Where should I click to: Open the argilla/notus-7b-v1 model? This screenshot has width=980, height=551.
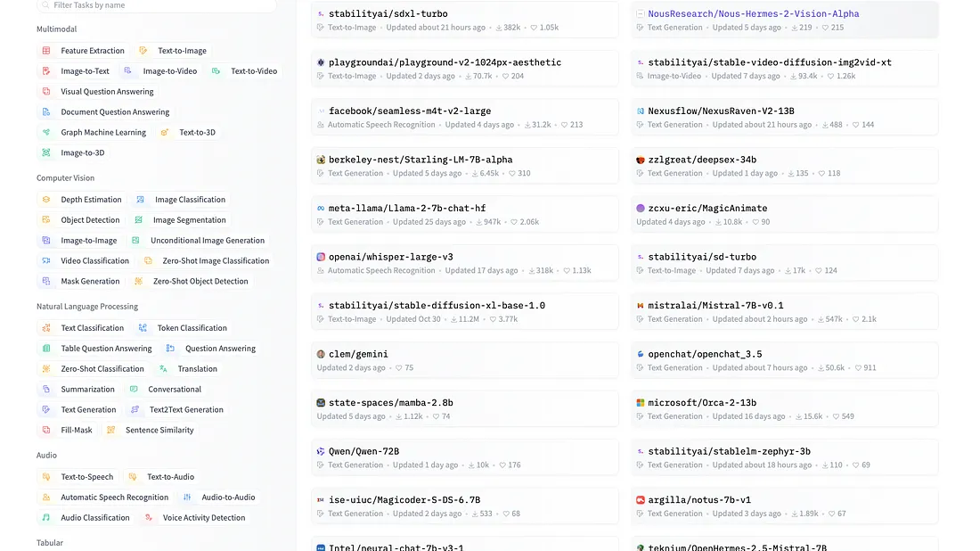[x=784, y=506]
